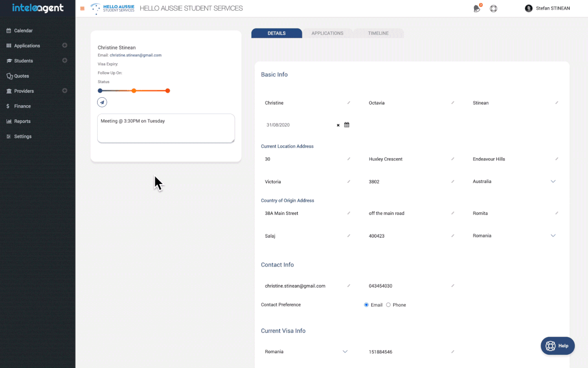Click the plus icon next to Providers
The image size is (588, 368).
65,90
